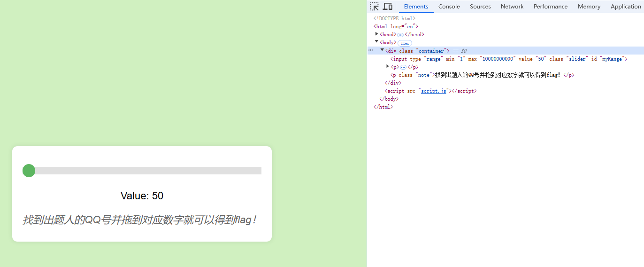Select the DOCTYPE html line
Screen dimensions: 644x267
[x=394, y=18]
